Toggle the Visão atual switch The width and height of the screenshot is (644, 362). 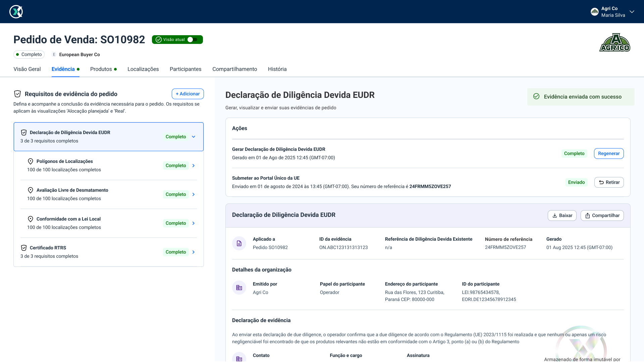click(193, 40)
